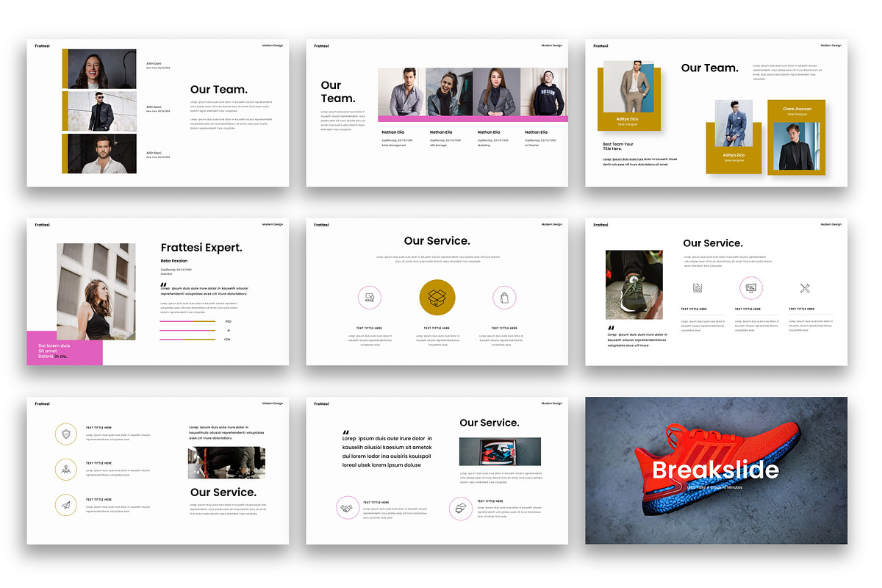The width and height of the screenshot is (882, 588).
Task: Click photo of man in grey shirt above Sales Management
Action: [x=402, y=92]
